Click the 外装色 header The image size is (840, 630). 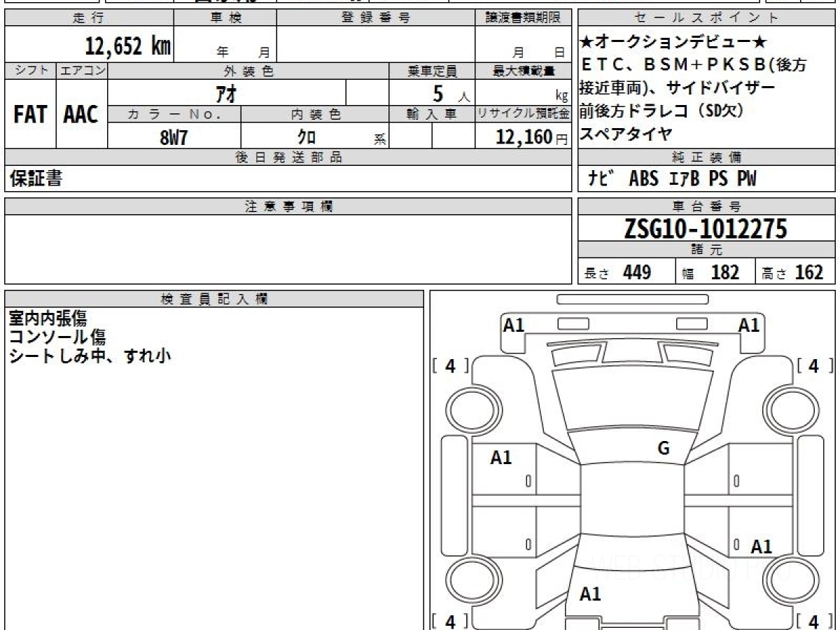248,71
